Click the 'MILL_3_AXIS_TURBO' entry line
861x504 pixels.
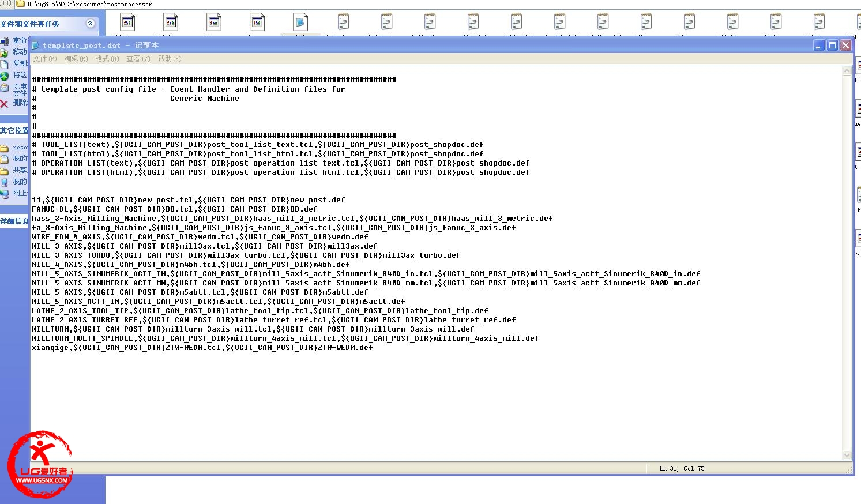(x=246, y=255)
